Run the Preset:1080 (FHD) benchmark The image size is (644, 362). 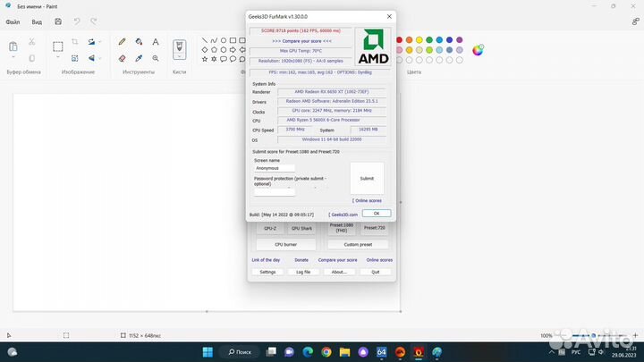point(342,228)
